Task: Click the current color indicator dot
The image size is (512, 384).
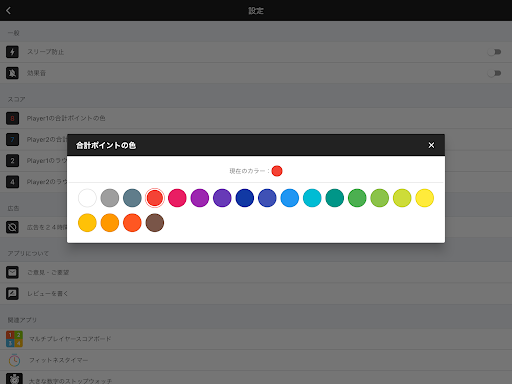Action: [277, 171]
